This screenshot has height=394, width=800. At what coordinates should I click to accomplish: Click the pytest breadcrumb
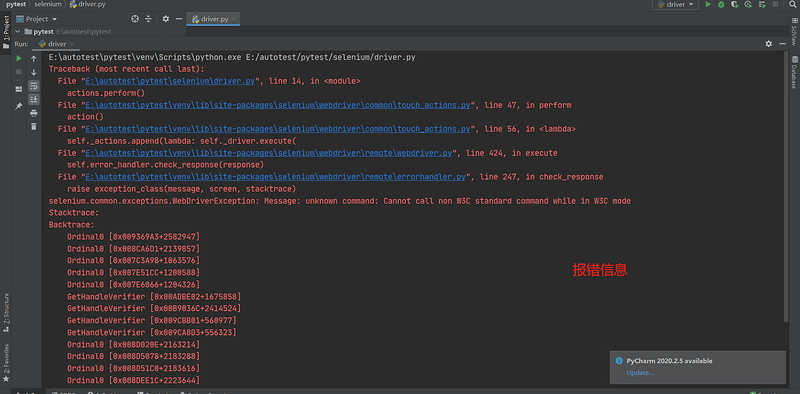click(x=16, y=4)
